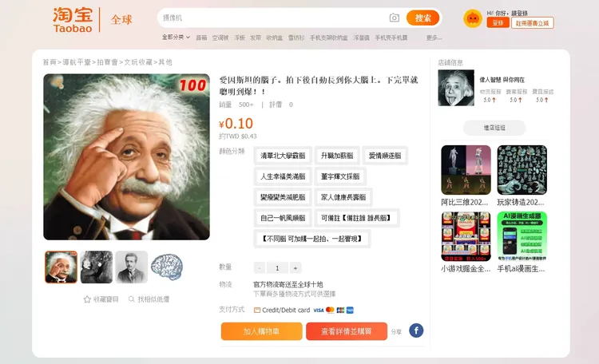Click the ¥0.10 price text

(x=236, y=124)
